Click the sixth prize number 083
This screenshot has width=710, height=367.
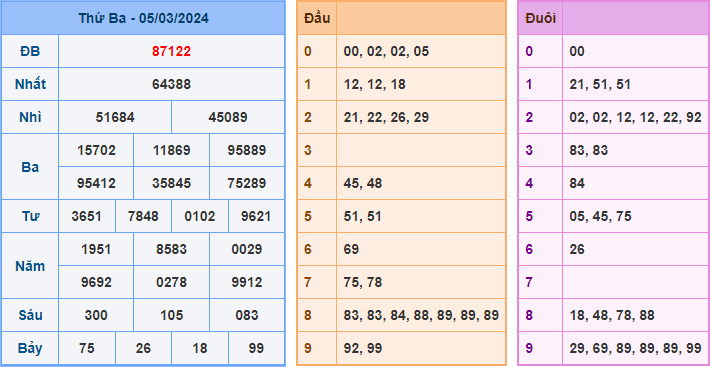pyautogui.click(x=246, y=315)
